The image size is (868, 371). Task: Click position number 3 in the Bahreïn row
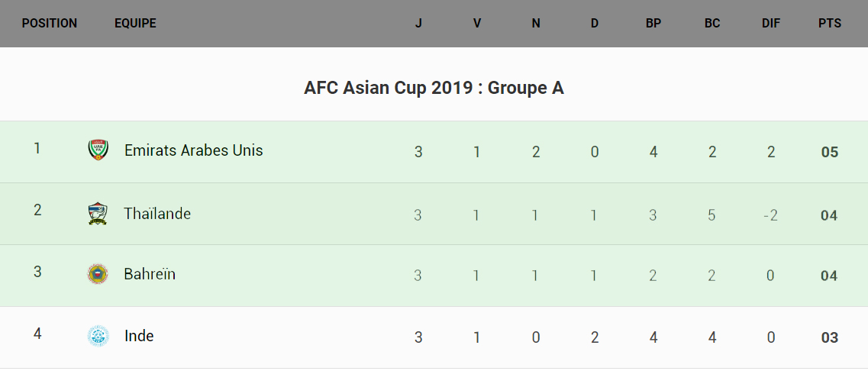[37, 272]
